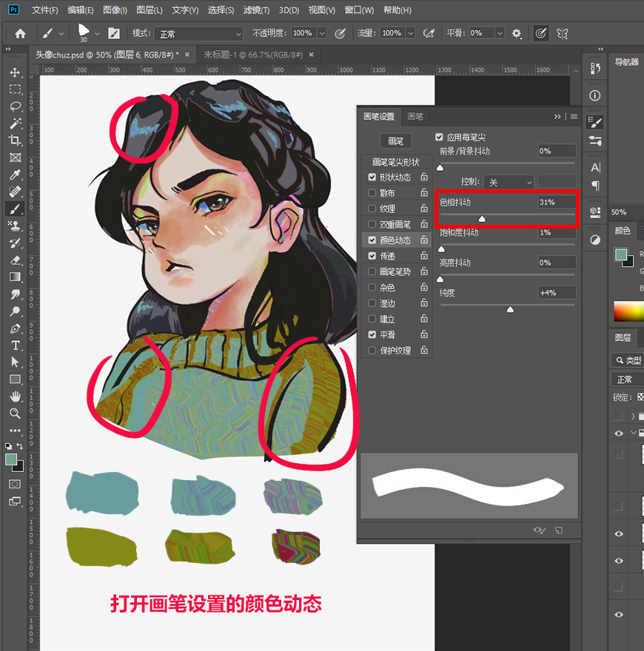Select 画笔笔尖形状 in the settings list
Image resolution: width=644 pixels, height=651 pixels.
click(395, 162)
